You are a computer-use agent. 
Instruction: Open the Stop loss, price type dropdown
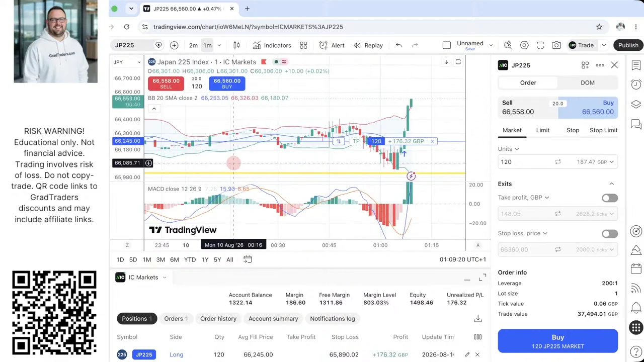pyautogui.click(x=523, y=233)
